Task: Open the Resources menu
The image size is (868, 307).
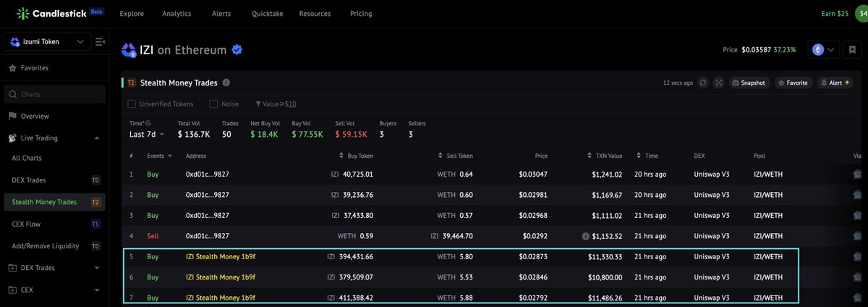Action: (315, 14)
